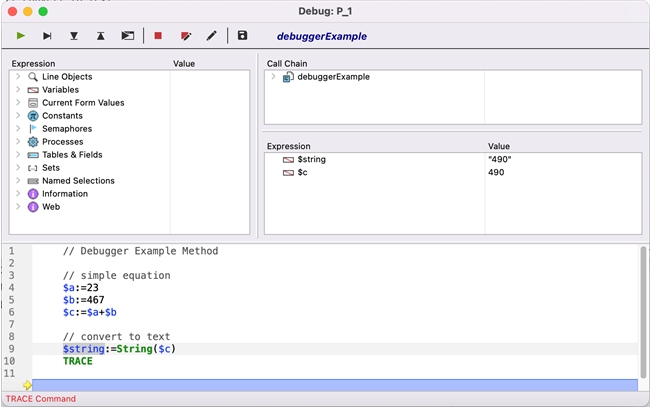Click the Save Settings floppy disk icon

(x=242, y=36)
